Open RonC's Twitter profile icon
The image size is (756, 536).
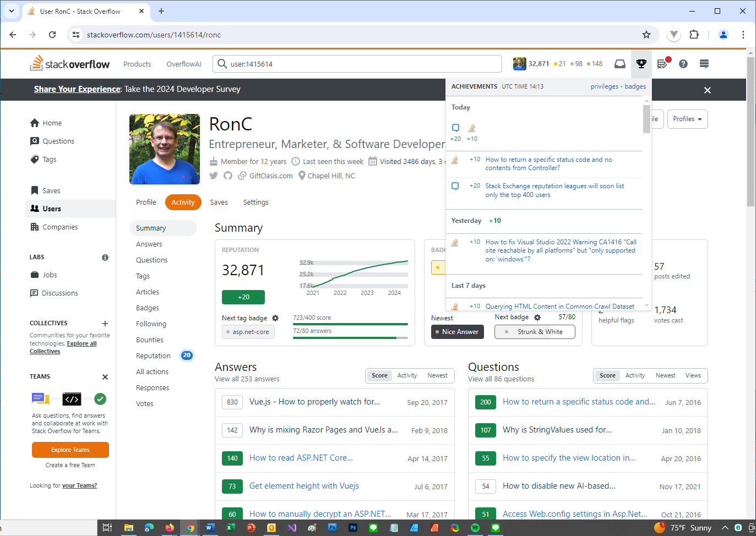point(214,176)
